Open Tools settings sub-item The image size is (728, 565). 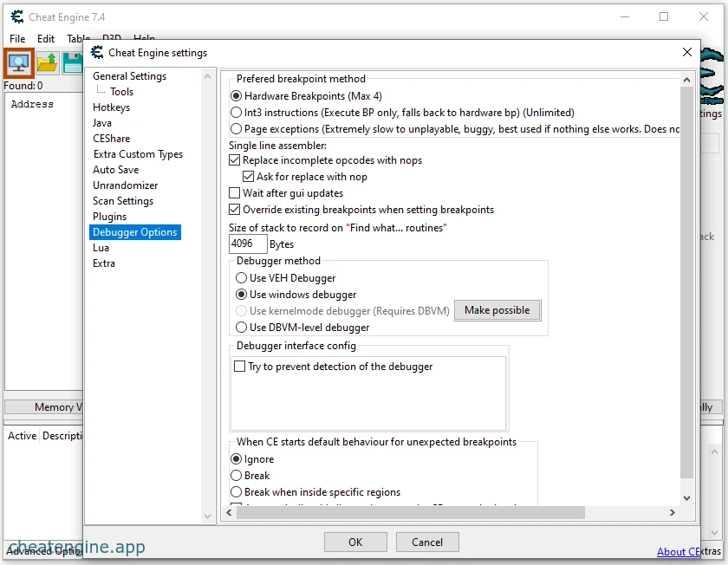click(x=121, y=92)
